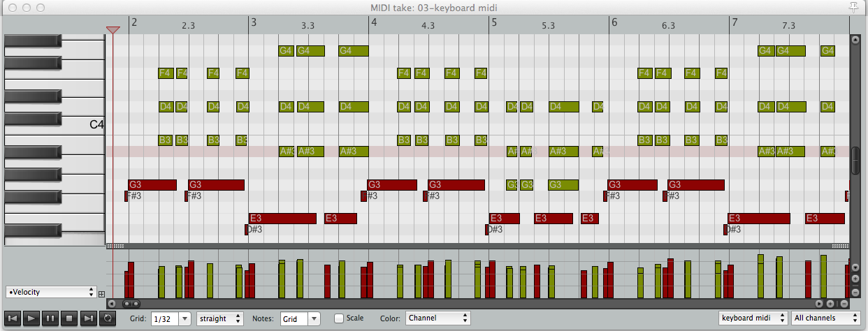Open the Notes length Grid dropdown arrow

(x=314, y=318)
